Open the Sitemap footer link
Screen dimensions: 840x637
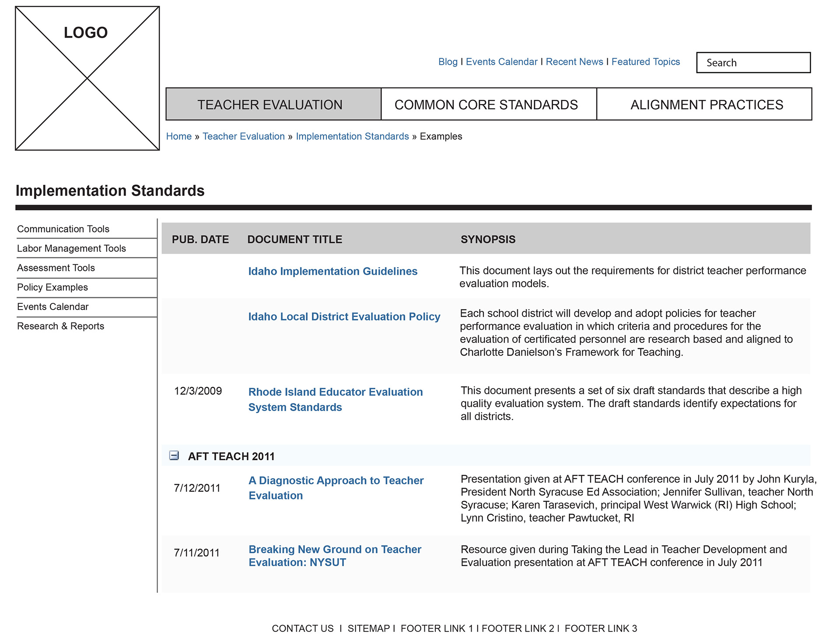coord(368,628)
